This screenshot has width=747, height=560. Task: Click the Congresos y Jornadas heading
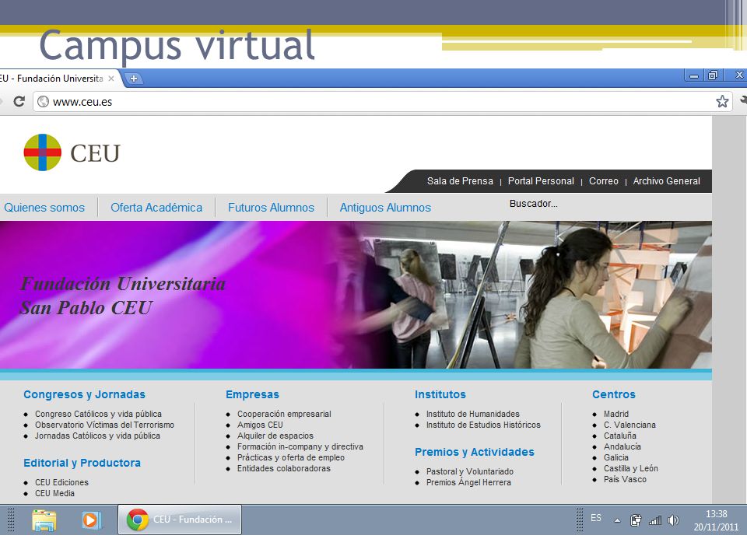tap(84, 394)
